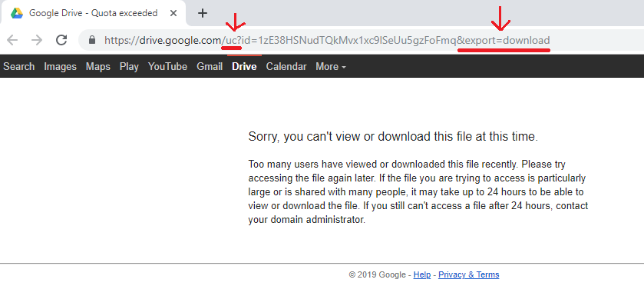Click the browser back arrow

tap(13, 40)
